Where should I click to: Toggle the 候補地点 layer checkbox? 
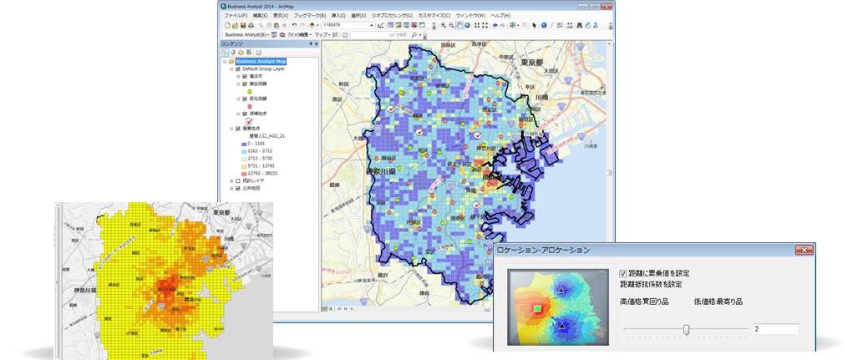245,114
